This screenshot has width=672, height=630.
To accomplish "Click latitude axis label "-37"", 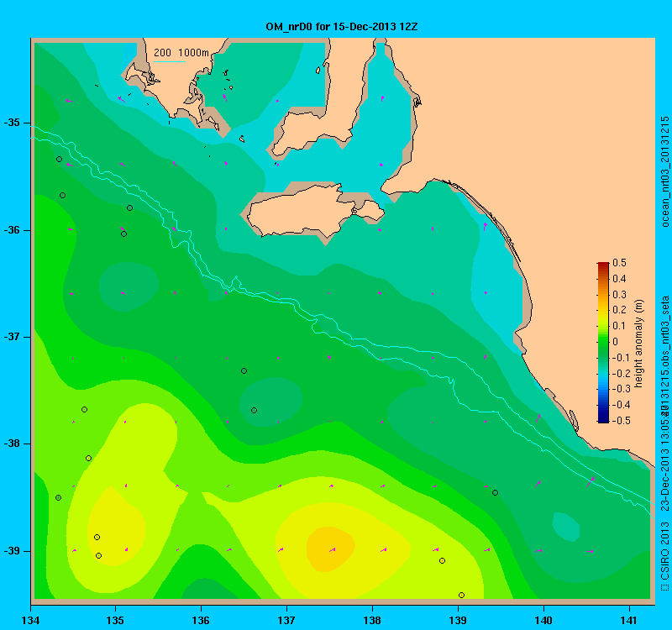I will (x=12, y=337).
